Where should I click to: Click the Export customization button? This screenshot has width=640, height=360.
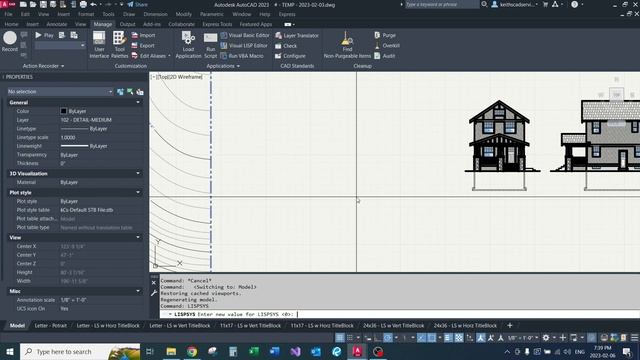click(143, 46)
